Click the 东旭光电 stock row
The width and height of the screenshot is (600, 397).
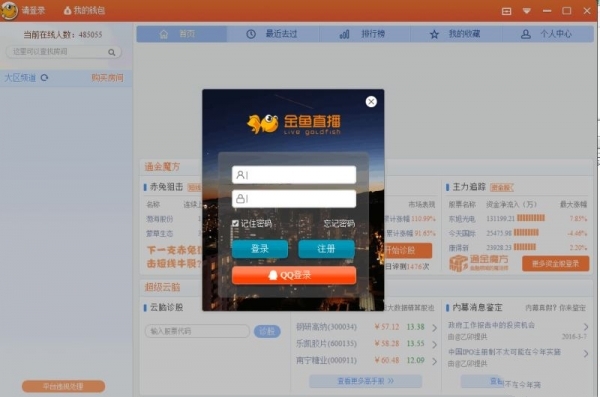[x=517, y=219]
